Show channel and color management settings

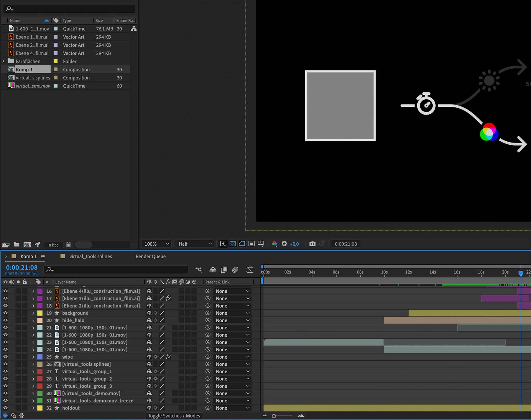[274, 244]
